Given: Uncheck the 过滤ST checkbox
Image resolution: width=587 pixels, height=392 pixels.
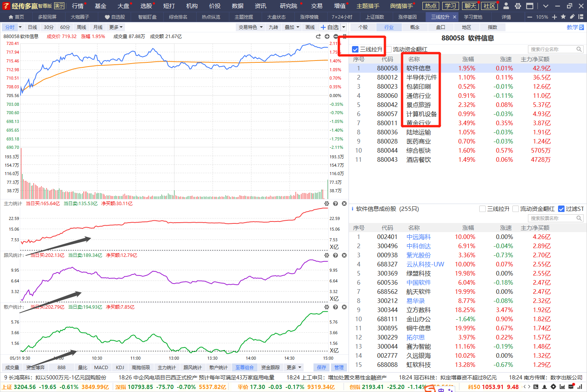Looking at the screenshot, I should coord(561,209).
